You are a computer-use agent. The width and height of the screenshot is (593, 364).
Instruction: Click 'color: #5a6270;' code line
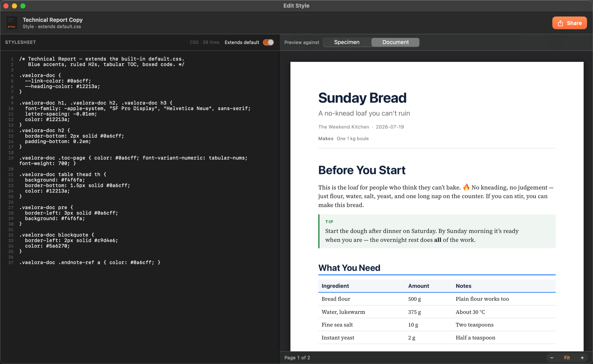click(x=47, y=246)
